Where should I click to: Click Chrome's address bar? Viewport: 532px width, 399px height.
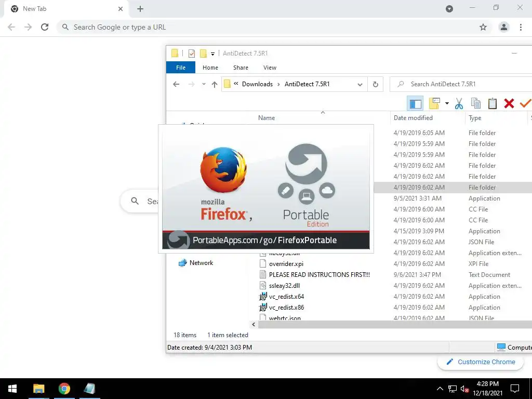tap(273, 27)
